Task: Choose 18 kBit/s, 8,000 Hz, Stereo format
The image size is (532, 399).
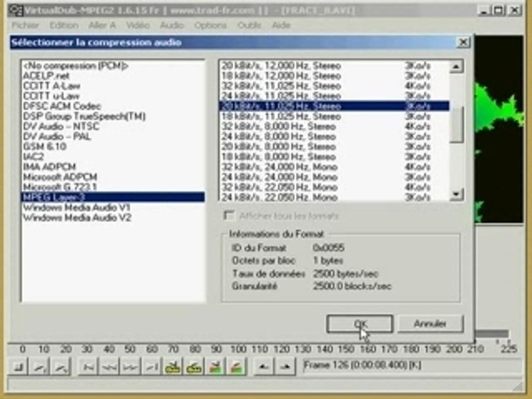Action: (x=334, y=157)
